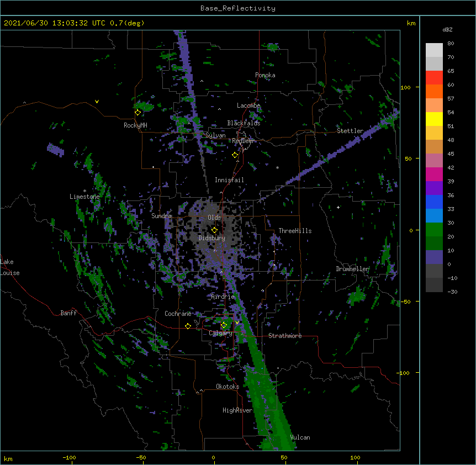Screen dimensions: 476x465
Task: Click the RedDeer label
Action: pos(243,141)
